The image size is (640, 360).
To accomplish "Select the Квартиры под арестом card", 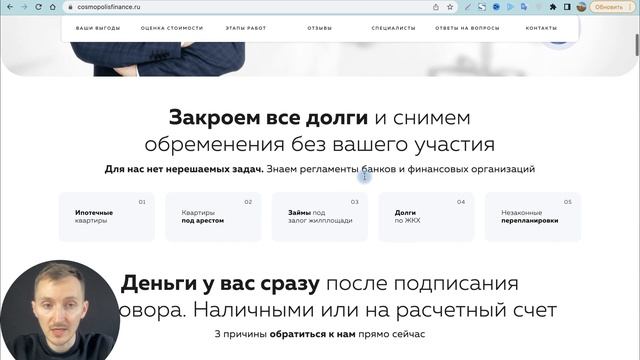I will pos(213,217).
